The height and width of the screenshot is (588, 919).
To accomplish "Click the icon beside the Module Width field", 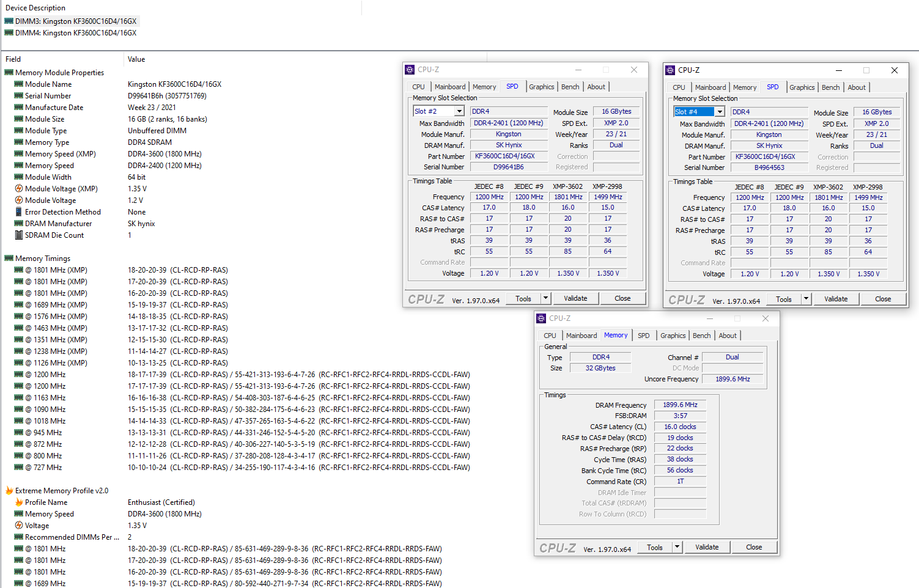I will point(18,177).
